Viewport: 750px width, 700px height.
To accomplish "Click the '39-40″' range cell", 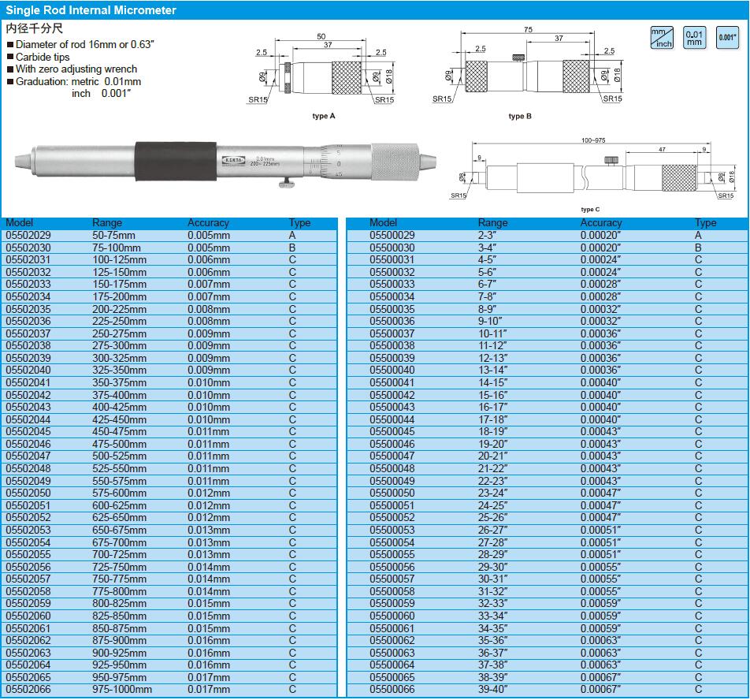I will click(x=492, y=690).
